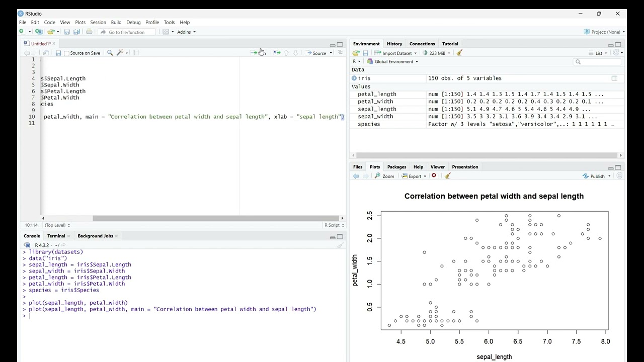Go to the next plot arrow

pyautogui.click(x=366, y=176)
